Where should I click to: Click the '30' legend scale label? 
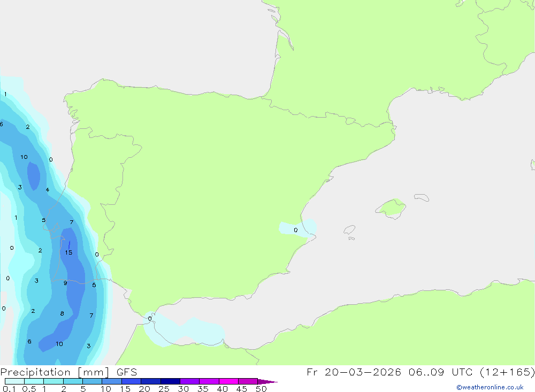click(184, 389)
